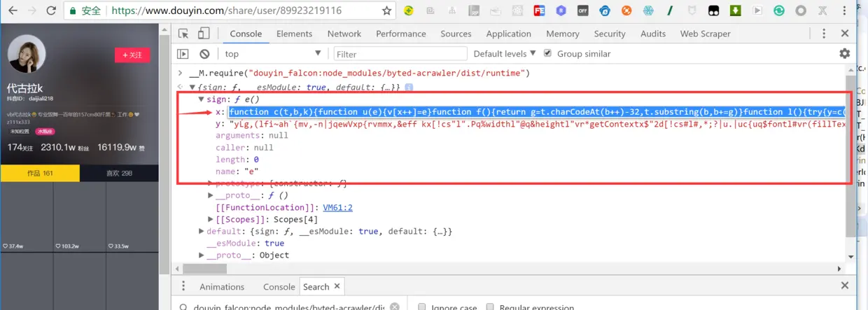Click the red 关注 follow button

click(132, 55)
